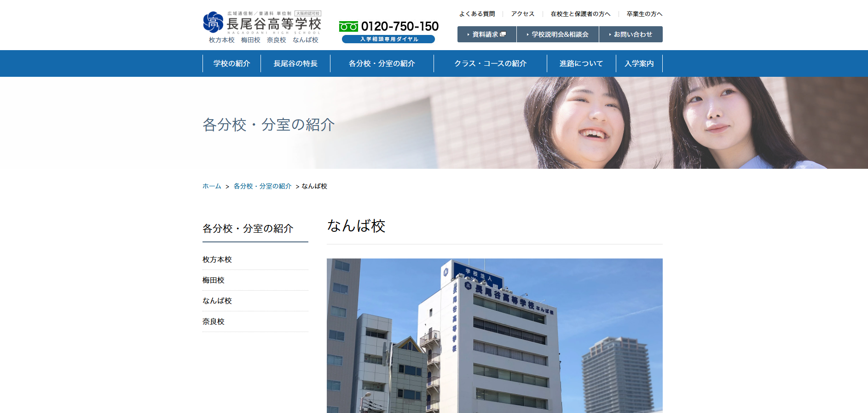The width and height of the screenshot is (868, 413).
Task: Expand クラス・コースの紹介 navigation item
Action: point(490,63)
